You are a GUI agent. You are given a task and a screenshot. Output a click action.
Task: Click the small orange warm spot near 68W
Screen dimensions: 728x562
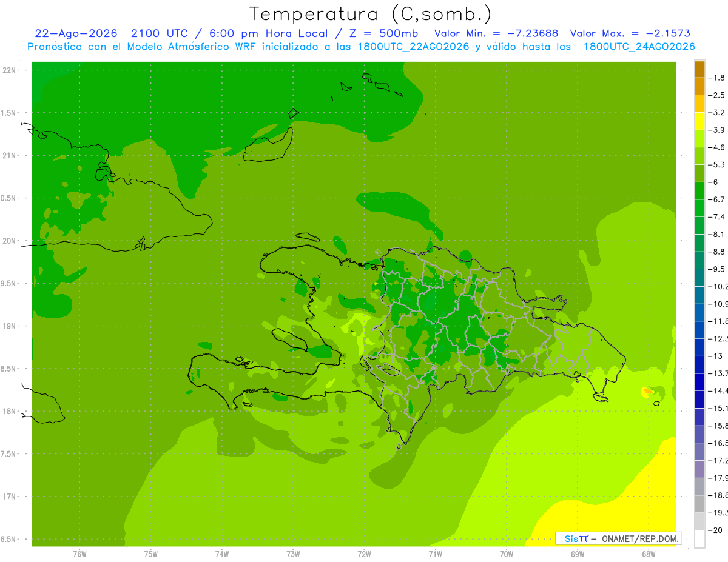649,392
